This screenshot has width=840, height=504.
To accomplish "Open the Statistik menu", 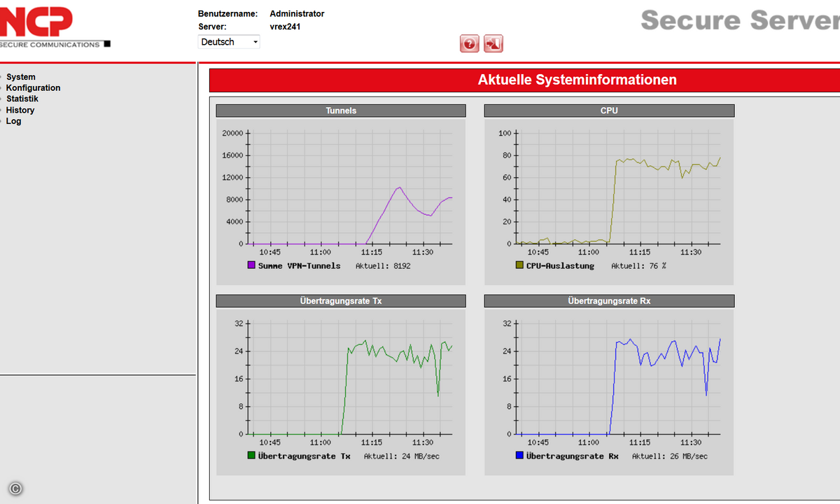I will [x=22, y=99].
